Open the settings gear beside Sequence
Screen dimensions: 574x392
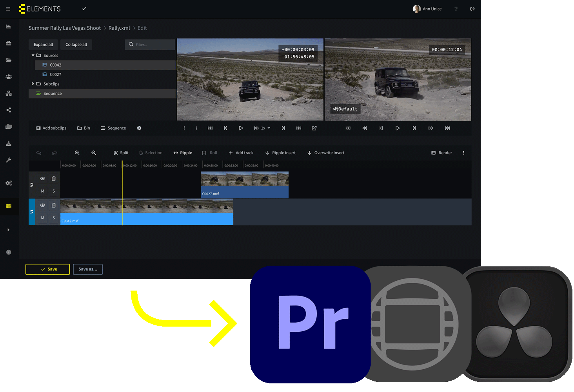tap(139, 128)
